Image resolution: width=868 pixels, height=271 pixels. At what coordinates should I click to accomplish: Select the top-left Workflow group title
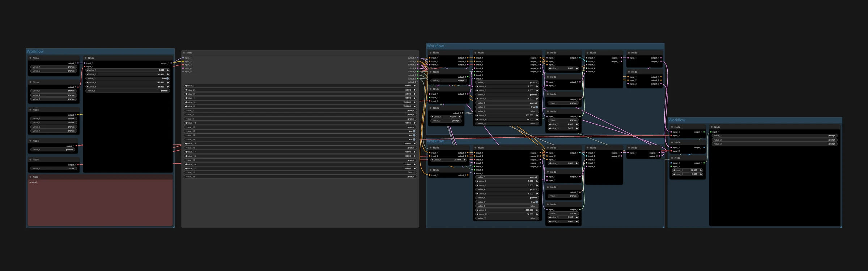click(x=35, y=51)
